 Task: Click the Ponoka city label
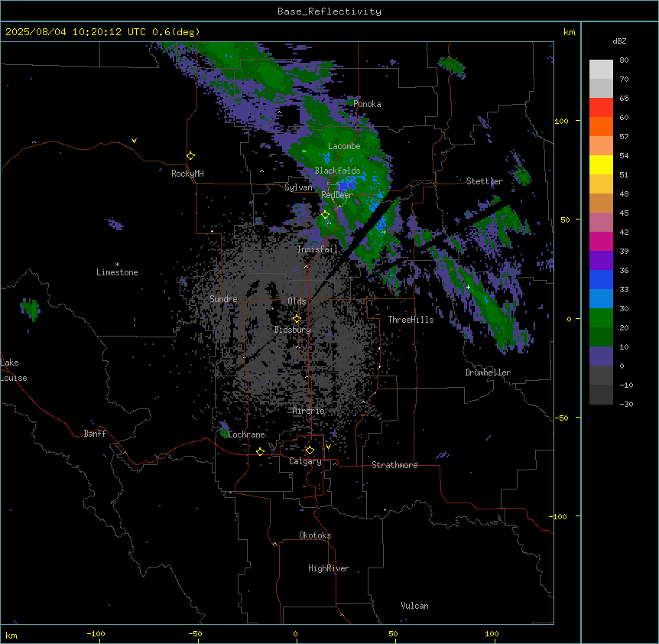coord(367,104)
